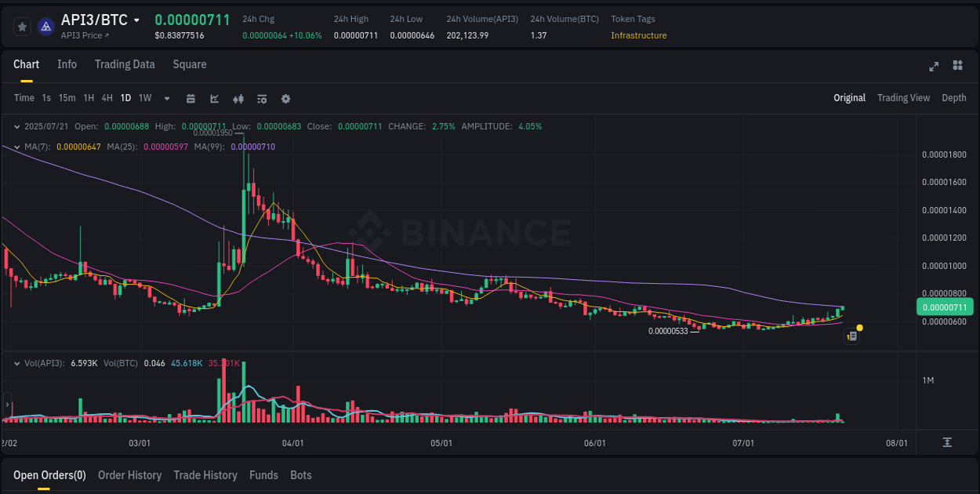Click the favorite star icon next to API3/BTC
The height and width of the screenshot is (494, 980).
click(22, 26)
